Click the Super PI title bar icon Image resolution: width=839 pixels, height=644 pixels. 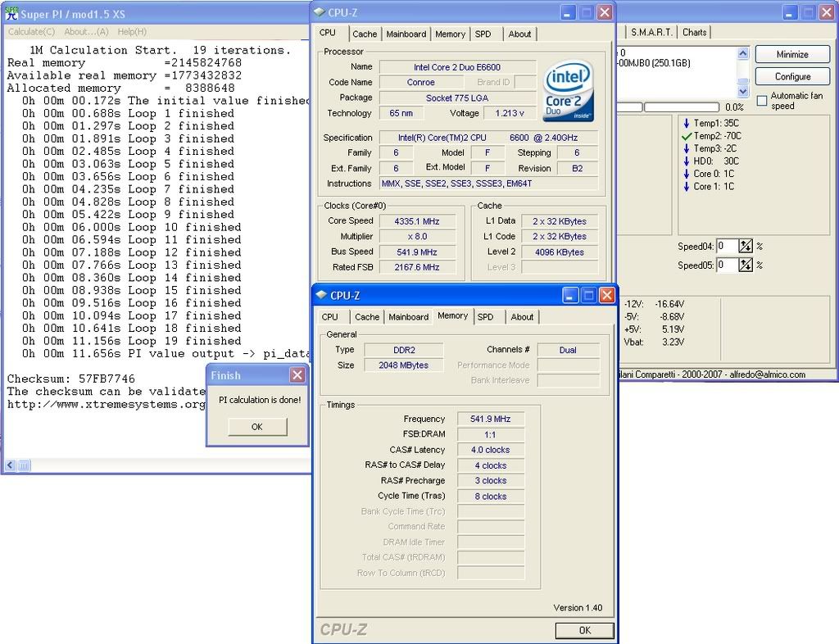[11, 14]
